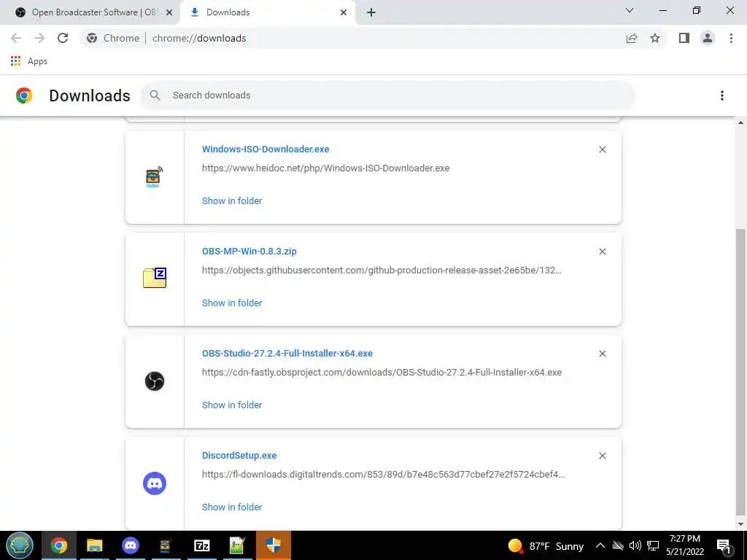The width and height of the screenshot is (747, 560).
Task: Open the notification center icon
Action: (724, 545)
